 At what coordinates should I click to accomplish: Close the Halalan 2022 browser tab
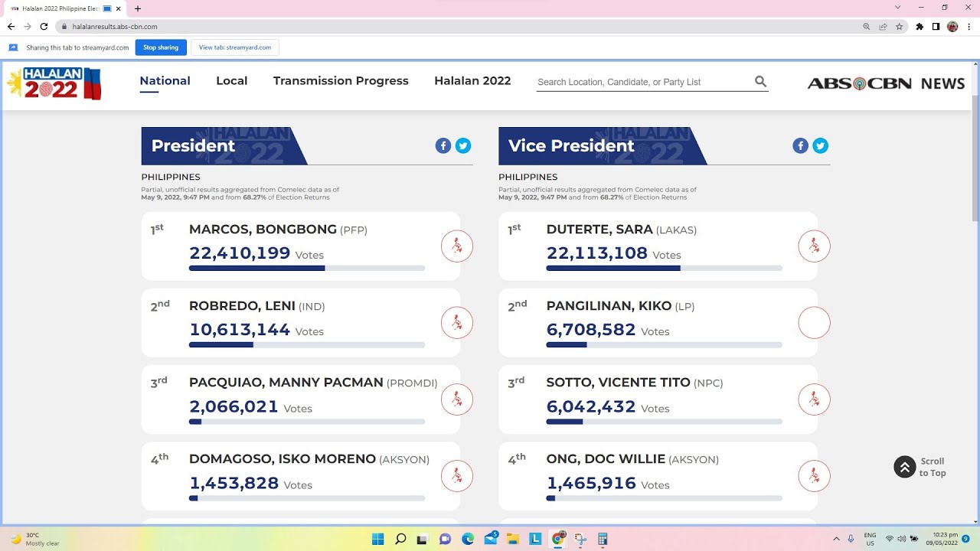click(119, 8)
